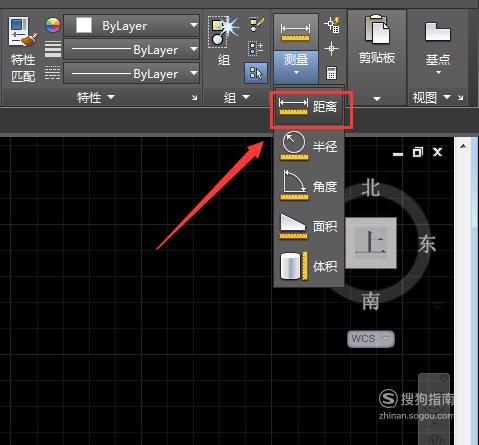Click the 上 face of the ViewCube
The width and height of the screenshot is (479, 445).
tap(371, 243)
